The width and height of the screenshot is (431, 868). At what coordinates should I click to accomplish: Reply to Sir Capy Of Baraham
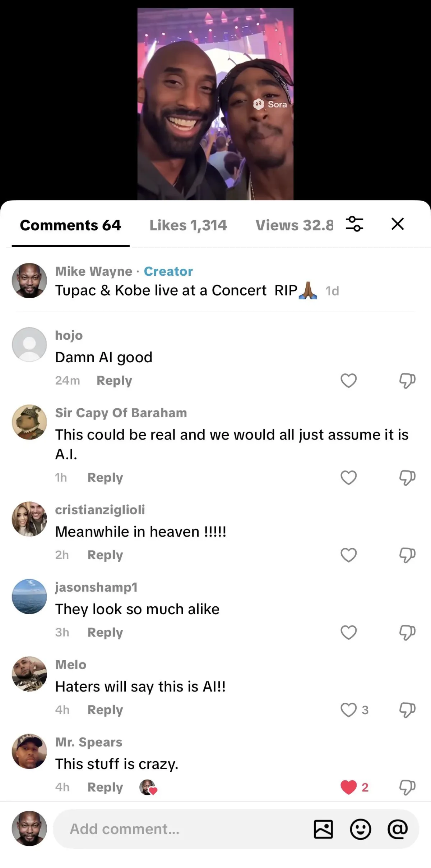coord(105,477)
